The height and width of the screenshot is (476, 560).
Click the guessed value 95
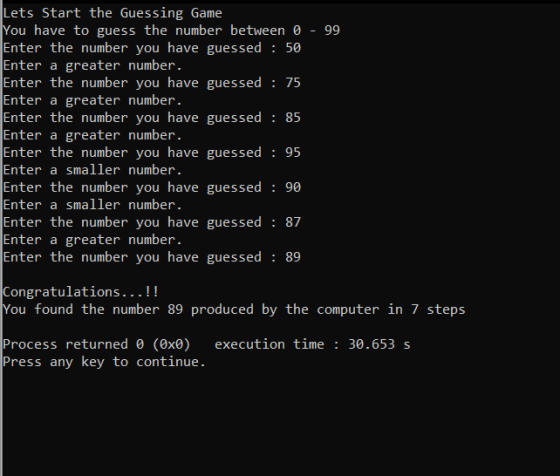[293, 152]
